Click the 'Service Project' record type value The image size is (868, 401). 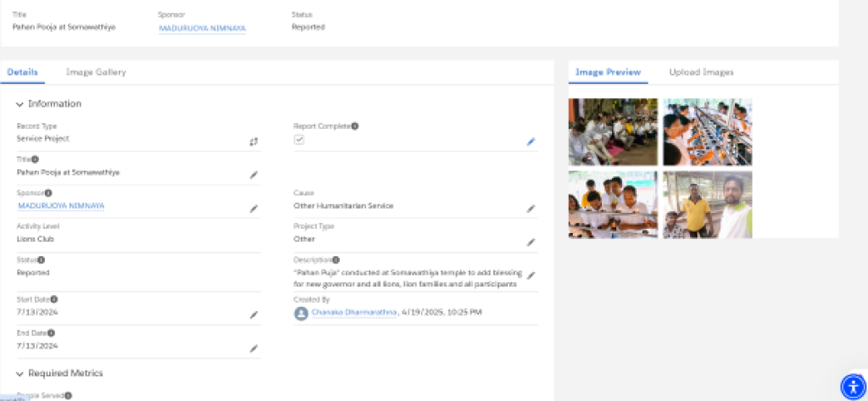point(43,138)
